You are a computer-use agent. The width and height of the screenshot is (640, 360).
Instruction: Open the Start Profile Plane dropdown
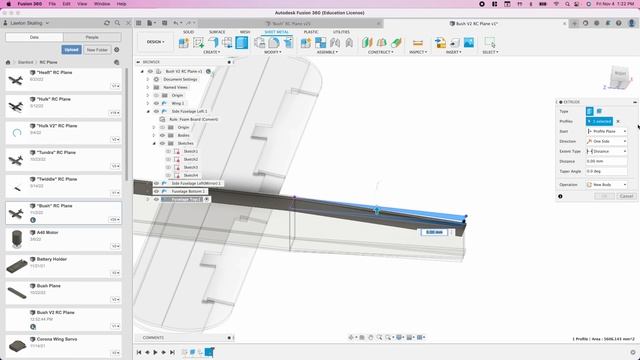607,131
